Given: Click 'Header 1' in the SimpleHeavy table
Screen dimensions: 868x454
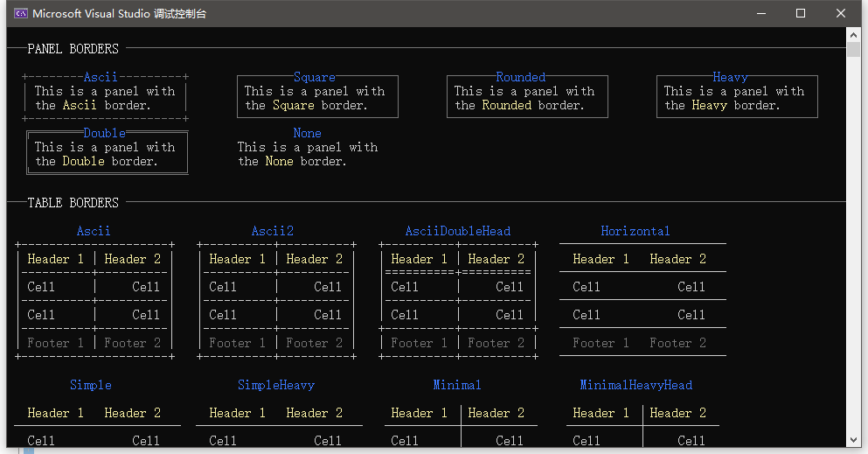Looking at the screenshot, I should coord(238,413).
